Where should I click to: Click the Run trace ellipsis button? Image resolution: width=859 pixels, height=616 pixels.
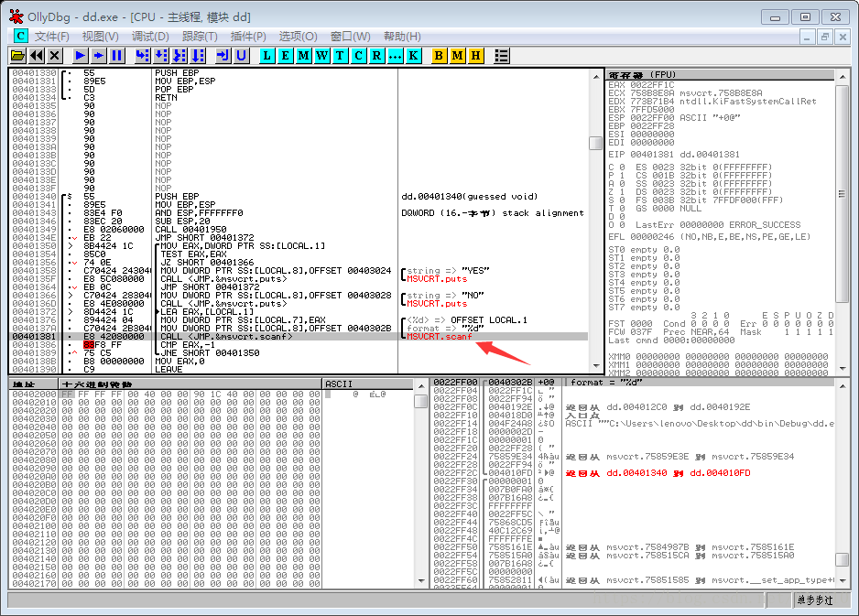[395, 55]
